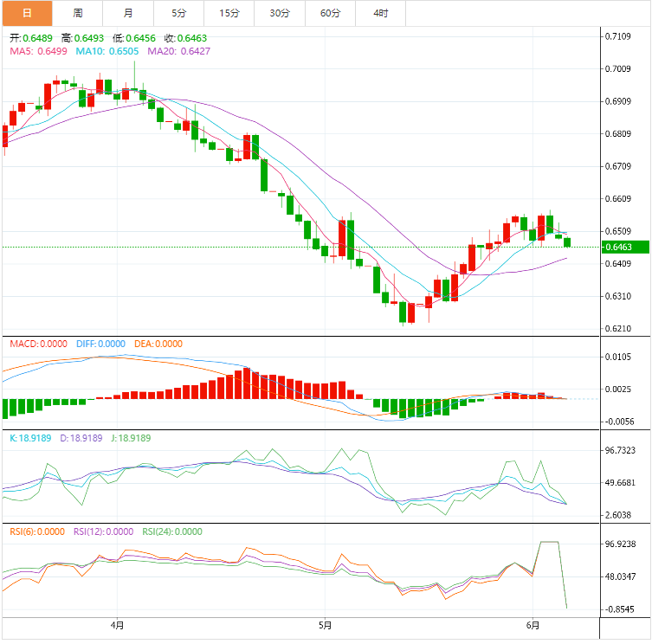Click the 96.9238 RSI axis label

pyautogui.click(x=620, y=544)
